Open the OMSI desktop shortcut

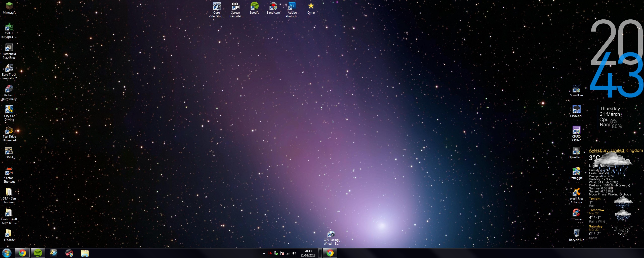coord(9,153)
